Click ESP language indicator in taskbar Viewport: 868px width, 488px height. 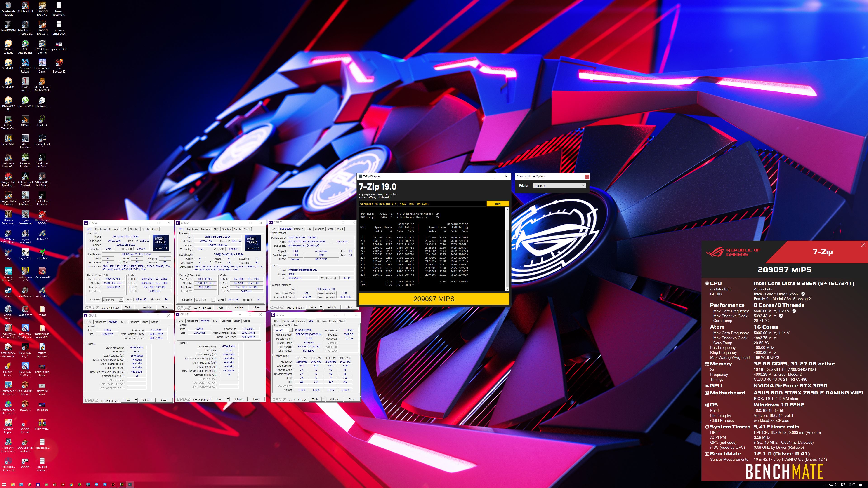[x=843, y=485]
